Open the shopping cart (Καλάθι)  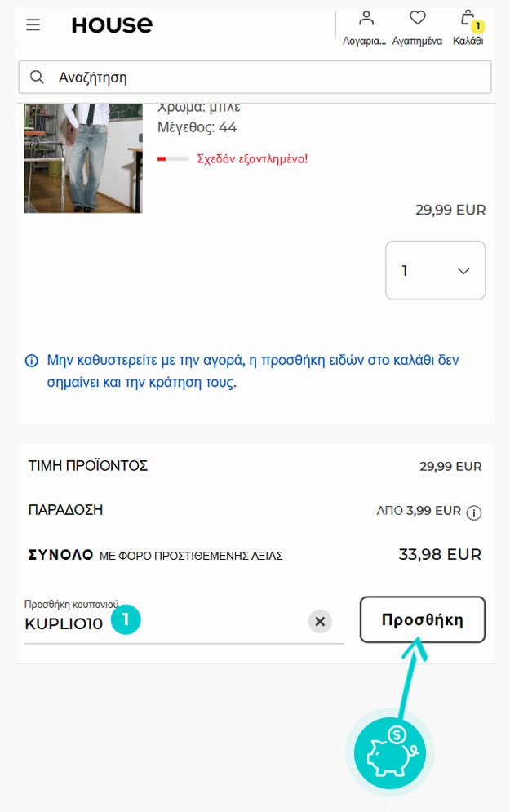468,19
